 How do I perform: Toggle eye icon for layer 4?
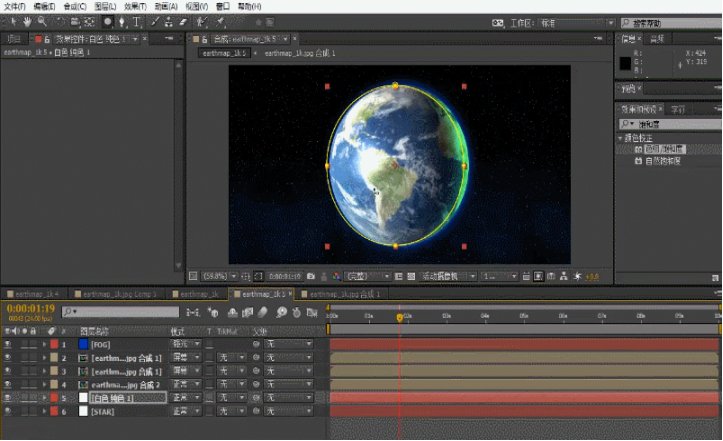(x=8, y=384)
